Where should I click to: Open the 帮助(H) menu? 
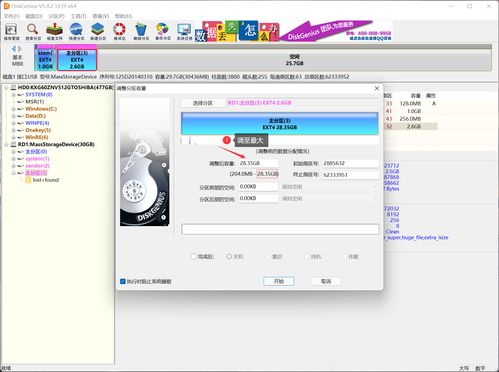pyautogui.click(x=123, y=16)
